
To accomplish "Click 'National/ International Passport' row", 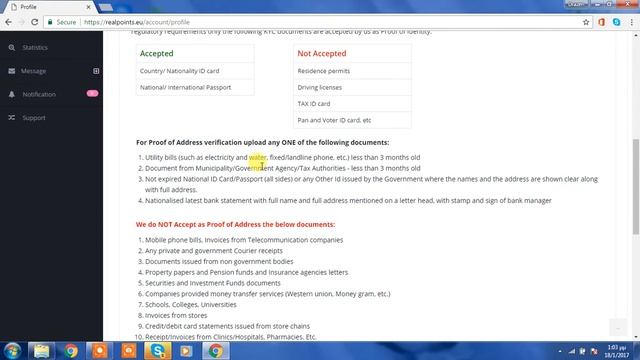I will pyautogui.click(x=195, y=87).
